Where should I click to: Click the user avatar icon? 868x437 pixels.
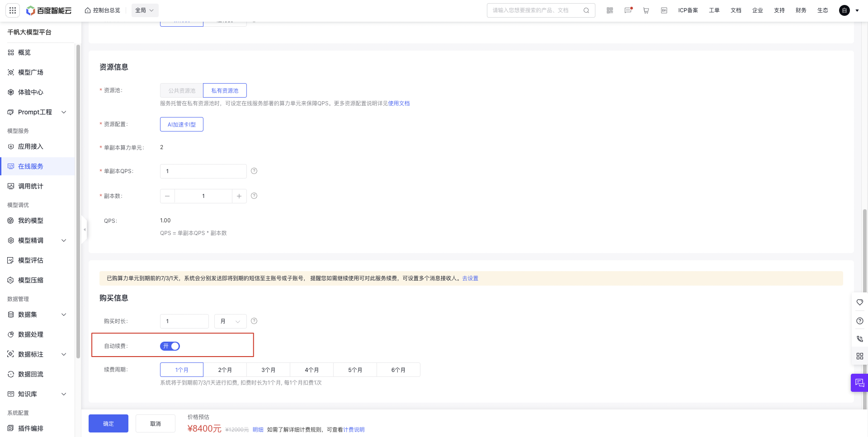(x=844, y=10)
